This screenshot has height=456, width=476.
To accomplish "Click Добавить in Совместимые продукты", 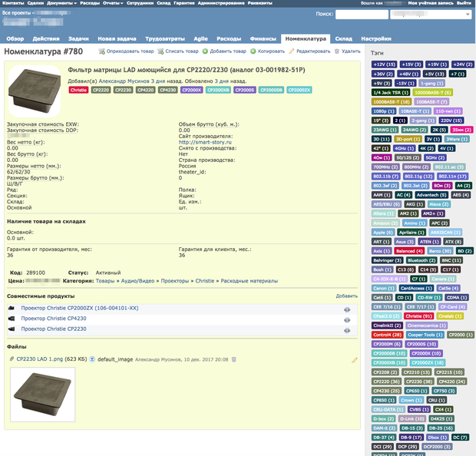I will (347, 296).
